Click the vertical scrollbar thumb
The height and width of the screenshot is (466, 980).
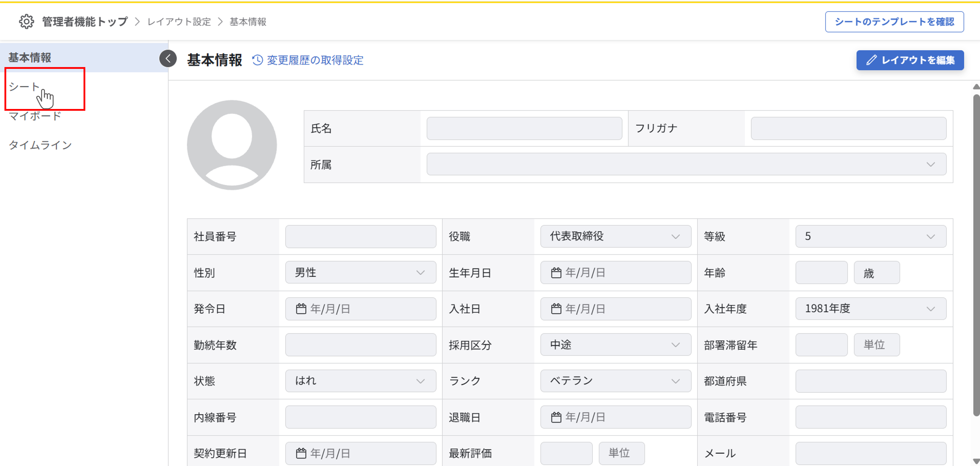976,255
